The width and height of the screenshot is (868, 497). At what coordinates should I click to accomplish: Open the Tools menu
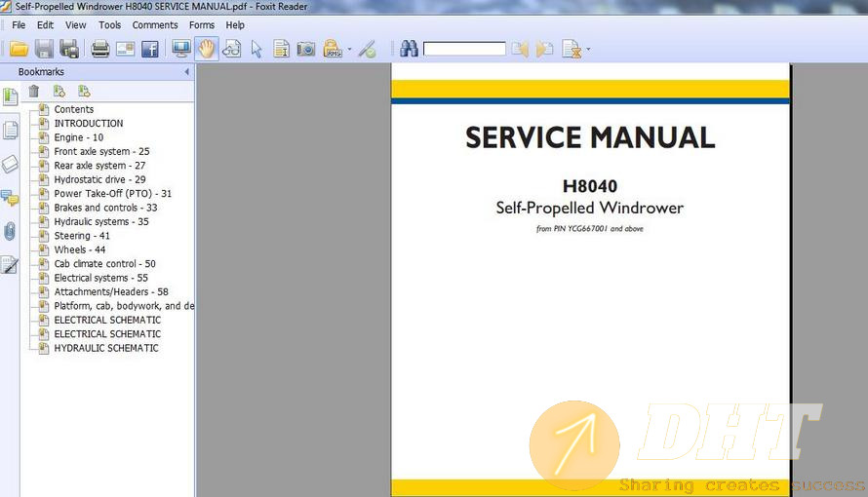pyautogui.click(x=109, y=25)
